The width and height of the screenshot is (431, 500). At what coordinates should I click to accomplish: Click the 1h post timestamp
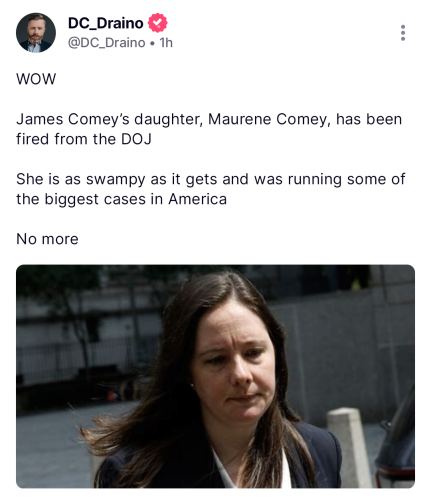pyautogui.click(x=166, y=43)
